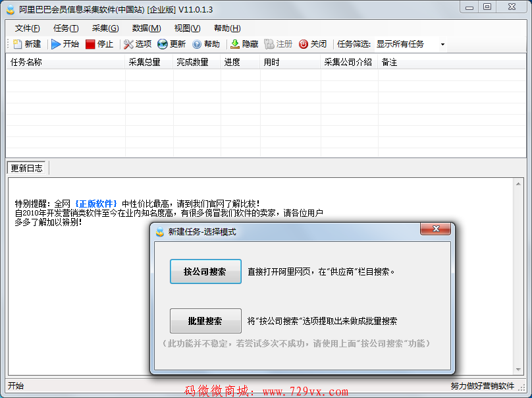Click log scrollbar down arrow
This screenshot has height=398, width=532.
(x=518, y=370)
